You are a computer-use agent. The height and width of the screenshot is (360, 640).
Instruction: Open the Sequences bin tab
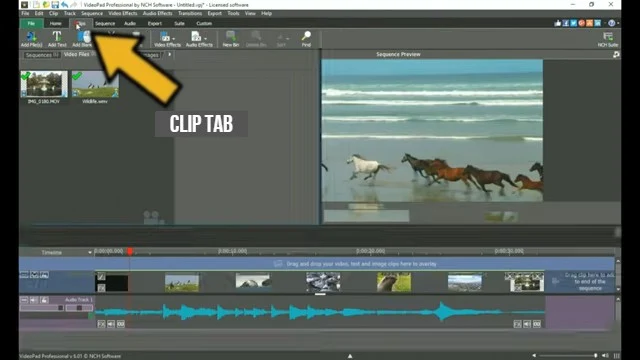[42, 55]
